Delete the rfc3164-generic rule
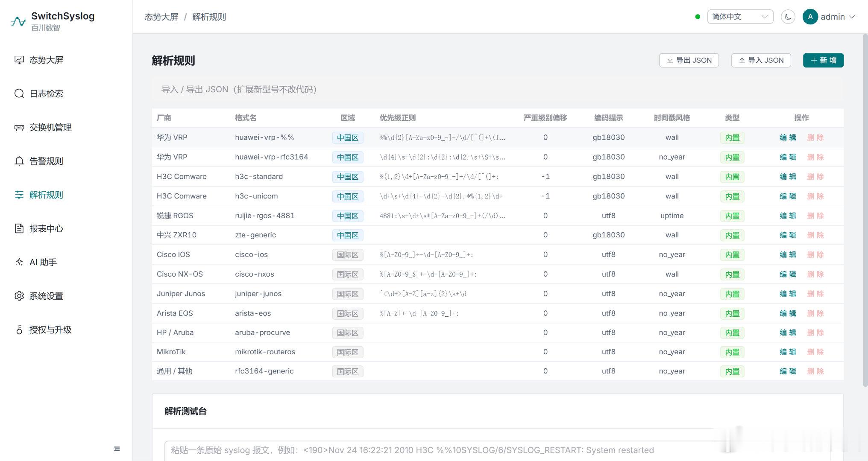 pyautogui.click(x=815, y=371)
